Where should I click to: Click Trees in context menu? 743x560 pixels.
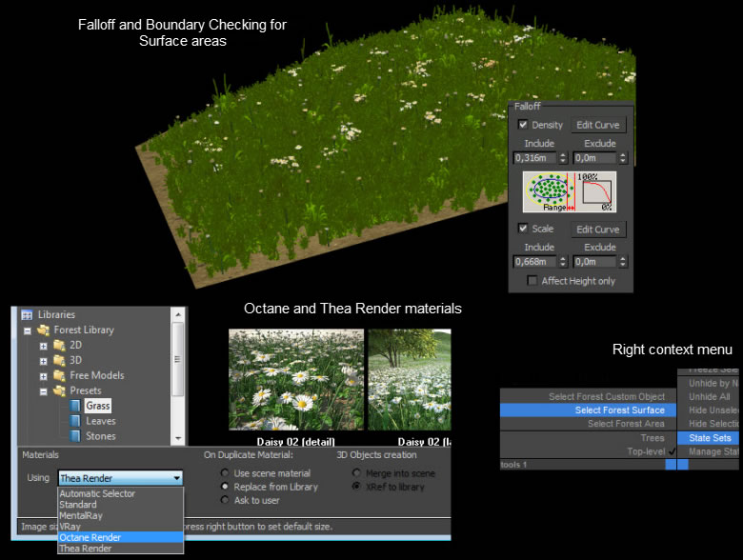[588, 438]
